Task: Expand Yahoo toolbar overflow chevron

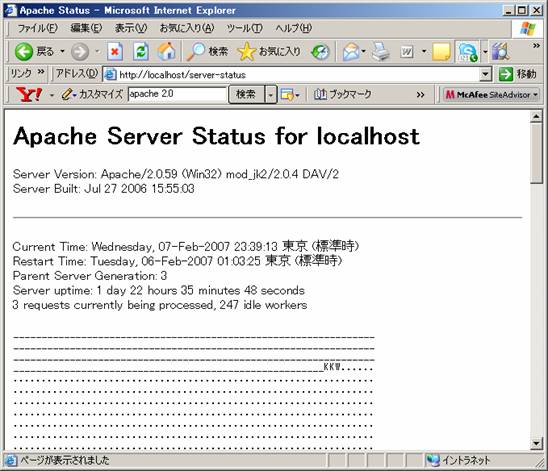Action: click(x=420, y=95)
